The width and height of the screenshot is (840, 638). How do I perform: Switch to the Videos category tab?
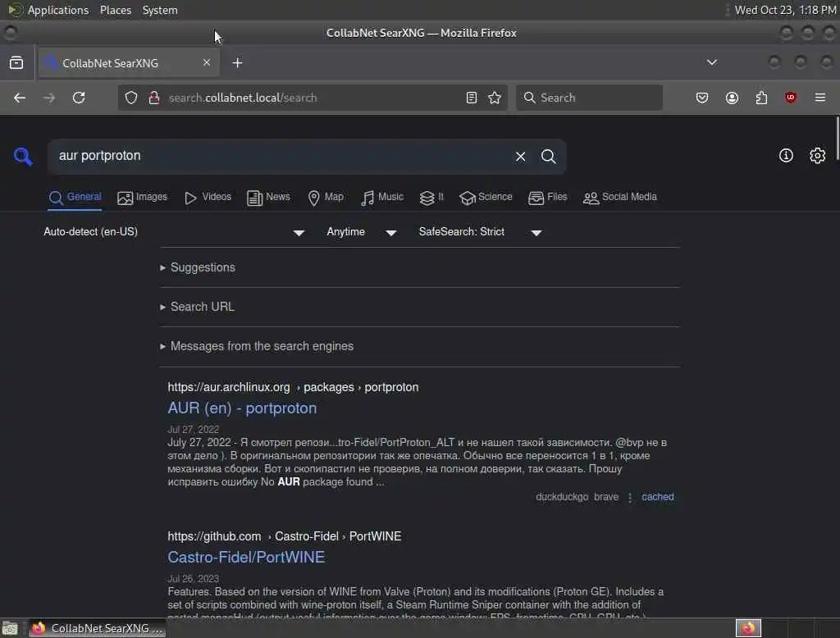(x=208, y=197)
